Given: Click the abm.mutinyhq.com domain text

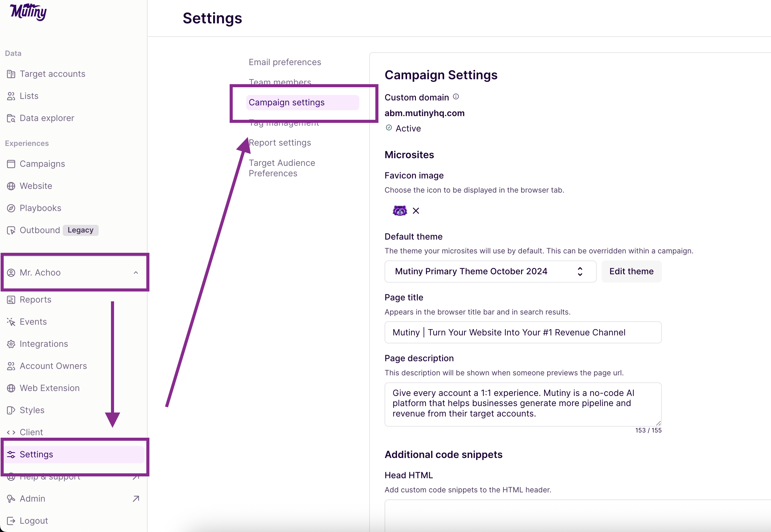Looking at the screenshot, I should [424, 113].
